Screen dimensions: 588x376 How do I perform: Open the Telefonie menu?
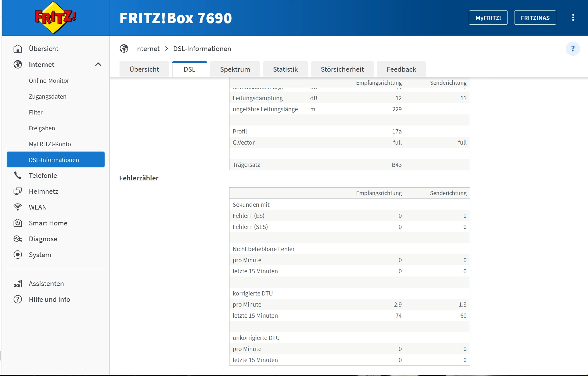pos(43,175)
